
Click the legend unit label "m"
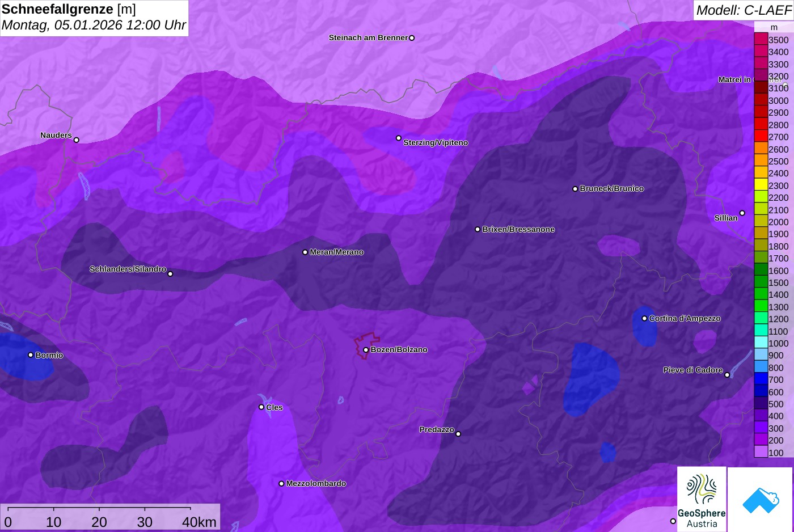(774, 27)
